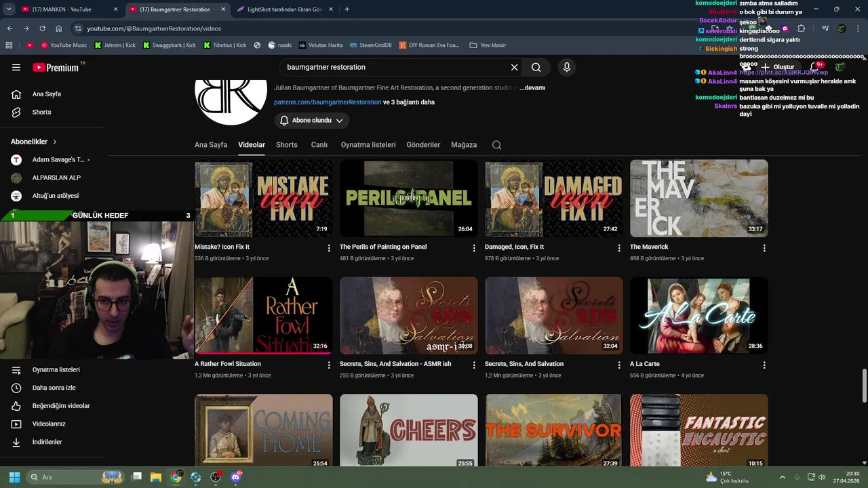Open the Jahrein | Kick bookmark
Viewport: 868px width, 488px height.
117,45
